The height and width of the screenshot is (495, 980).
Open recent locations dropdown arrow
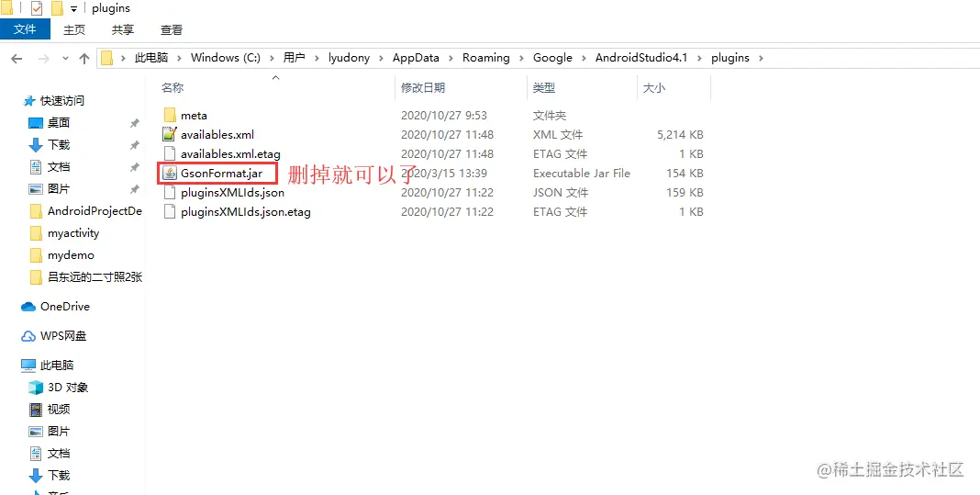[x=66, y=58]
